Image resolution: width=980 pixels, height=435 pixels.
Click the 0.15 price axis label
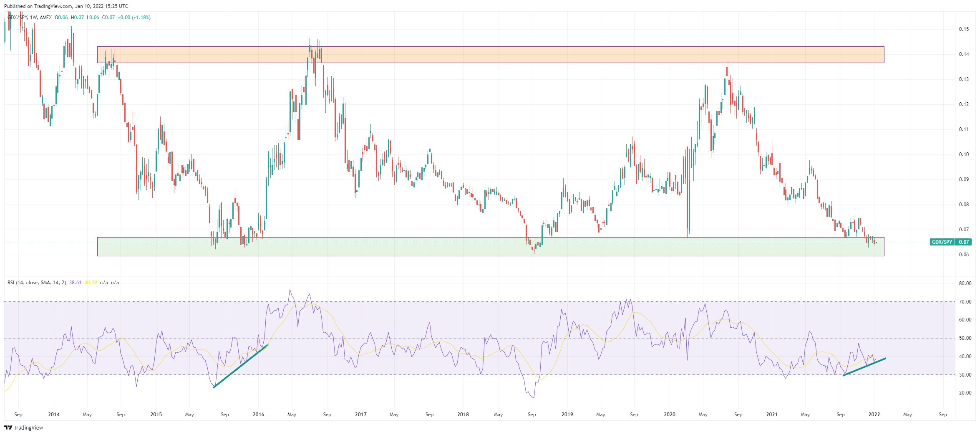(x=964, y=29)
